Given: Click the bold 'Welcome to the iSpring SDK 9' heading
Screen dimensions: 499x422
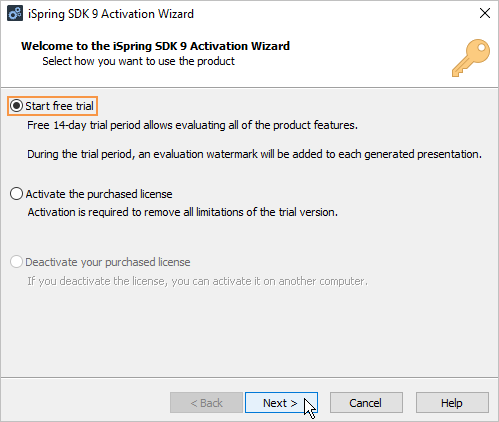Looking at the screenshot, I should [156, 46].
